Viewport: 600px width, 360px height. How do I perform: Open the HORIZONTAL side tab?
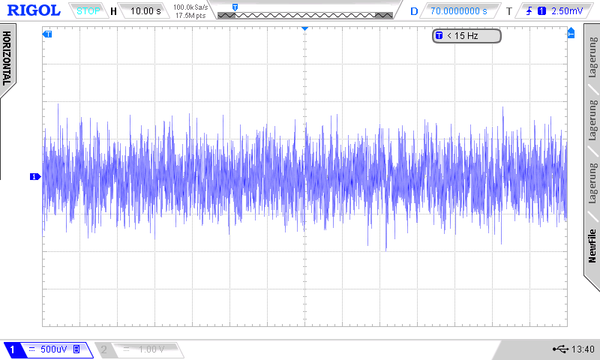[x=7, y=59]
